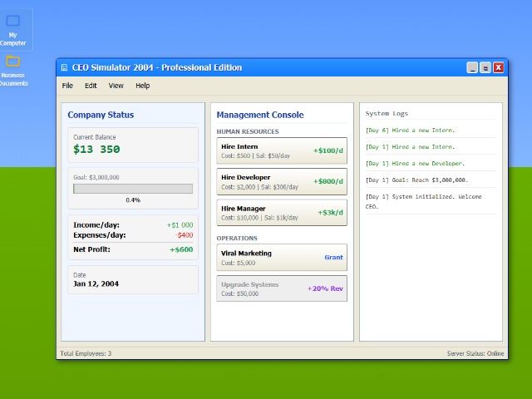Click Total Employees: 3 in status bar
This screenshot has width=532, height=399.
[86, 353]
